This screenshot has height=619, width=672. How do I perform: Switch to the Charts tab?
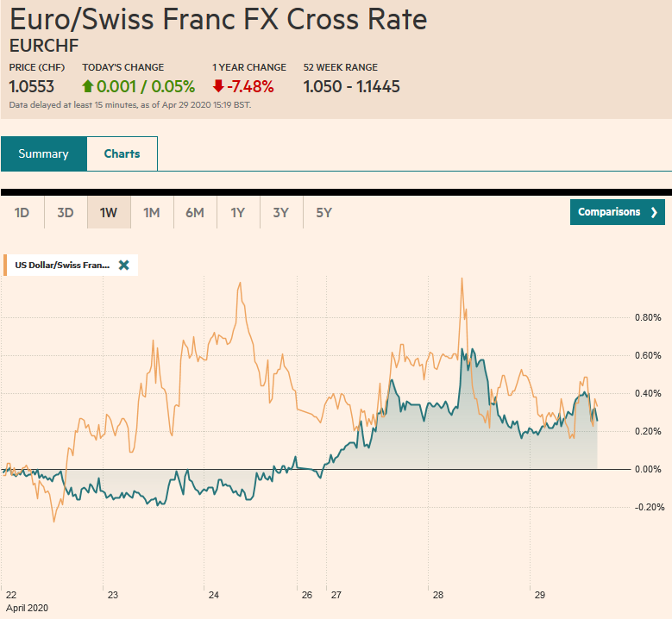pos(122,153)
